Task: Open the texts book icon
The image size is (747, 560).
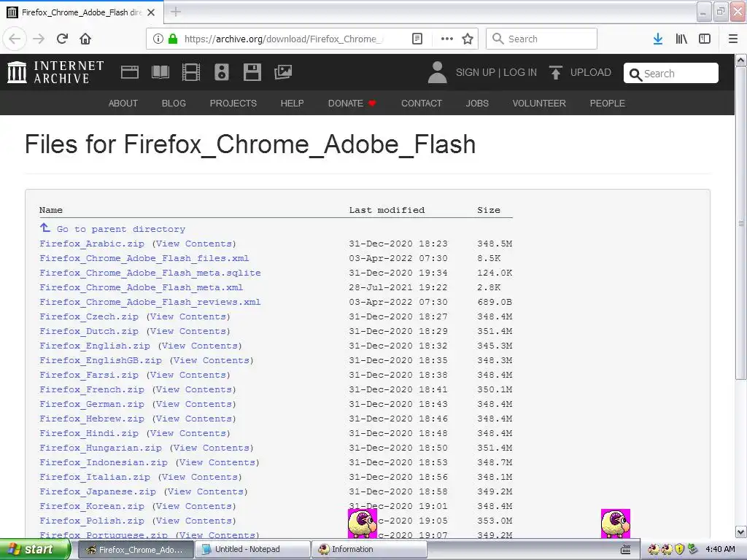Action: coord(160,72)
